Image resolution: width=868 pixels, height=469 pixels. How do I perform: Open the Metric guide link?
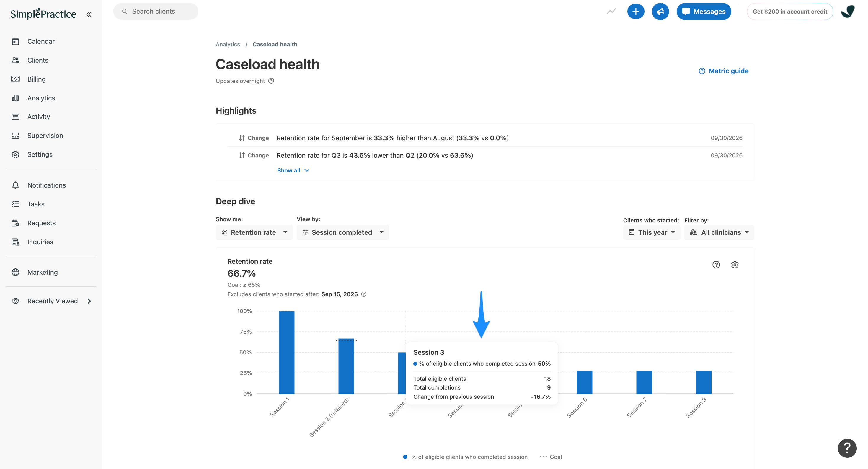click(723, 71)
